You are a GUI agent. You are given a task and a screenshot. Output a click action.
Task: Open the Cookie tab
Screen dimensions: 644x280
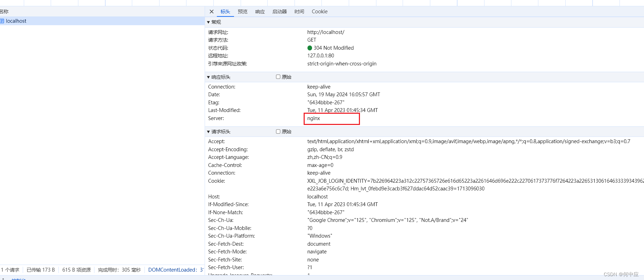[x=320, y=12]
